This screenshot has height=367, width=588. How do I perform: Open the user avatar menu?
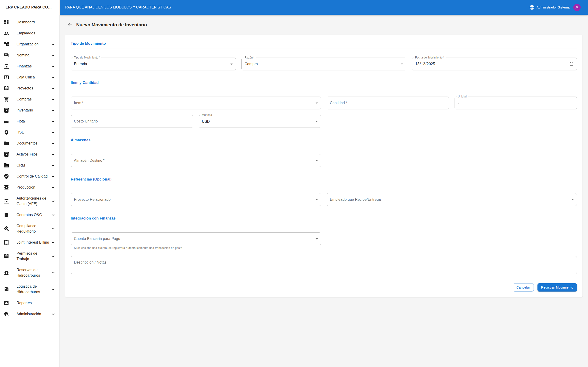577,7
